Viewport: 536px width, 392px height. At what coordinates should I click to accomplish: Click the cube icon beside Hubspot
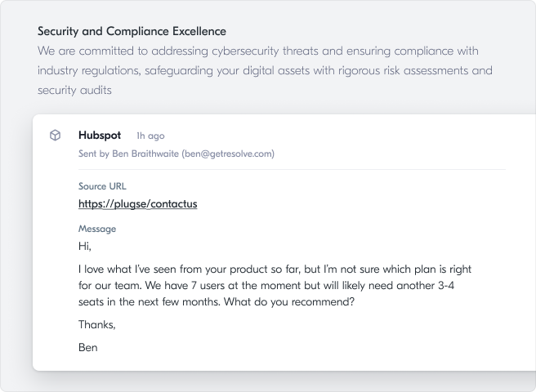(x=55, y=135)
